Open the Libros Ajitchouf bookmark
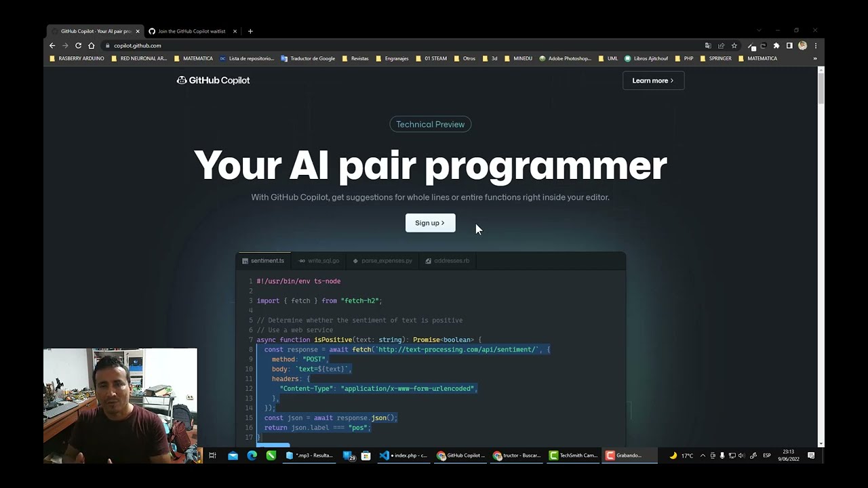 click(646, 58)
